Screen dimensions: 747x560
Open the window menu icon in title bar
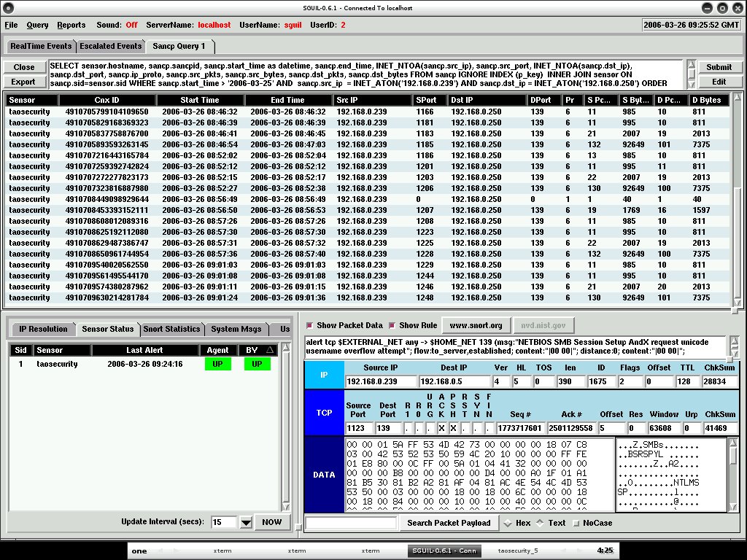pos(9,7)
